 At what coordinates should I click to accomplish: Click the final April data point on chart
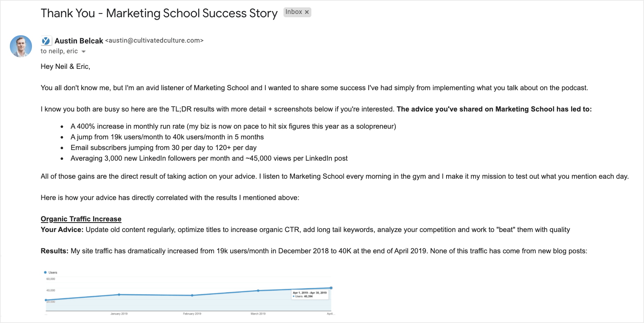click(x=331, y=288)
